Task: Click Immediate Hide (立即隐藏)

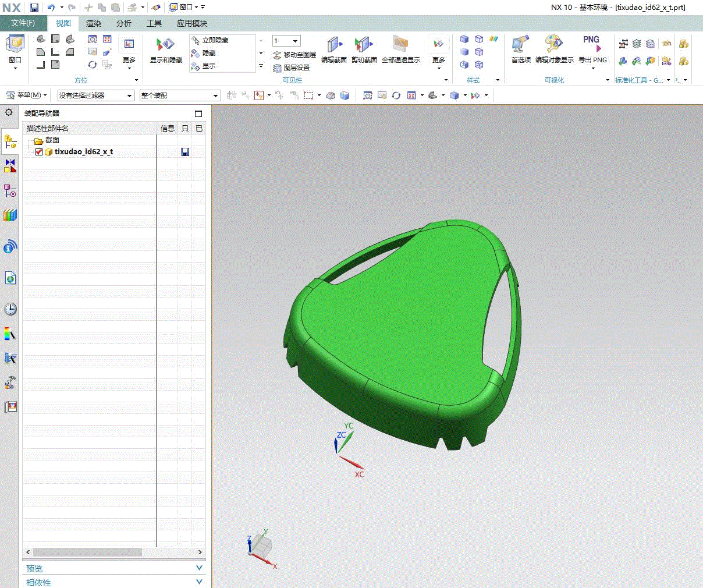Action: click(210, 40)
